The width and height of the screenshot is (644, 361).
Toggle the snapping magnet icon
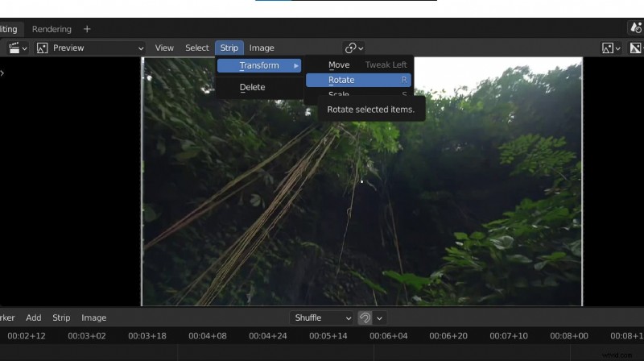(x=365, y=317)
